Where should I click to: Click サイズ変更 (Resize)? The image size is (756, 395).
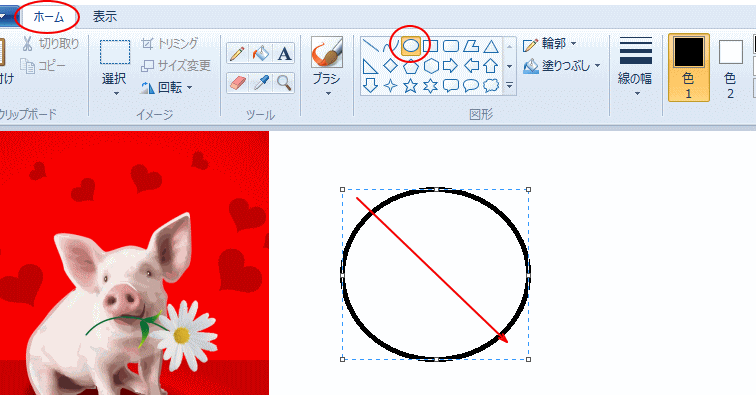(x=176, y=66)
